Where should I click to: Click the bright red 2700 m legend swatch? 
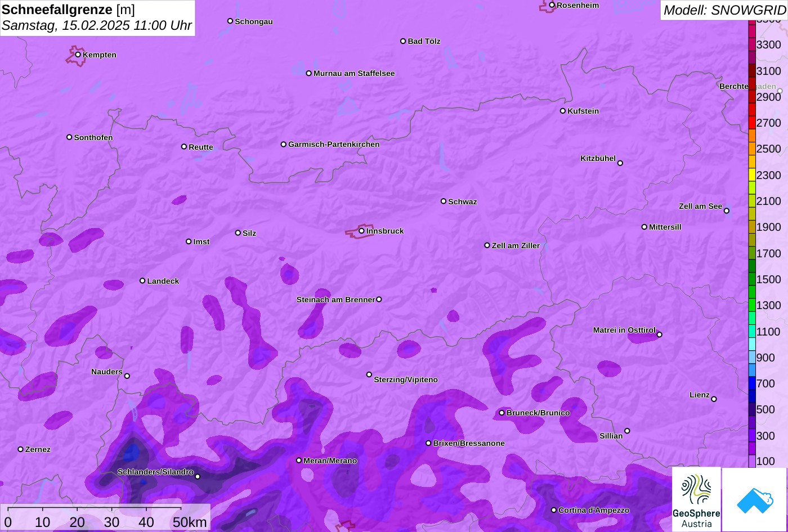click(752, 122)
